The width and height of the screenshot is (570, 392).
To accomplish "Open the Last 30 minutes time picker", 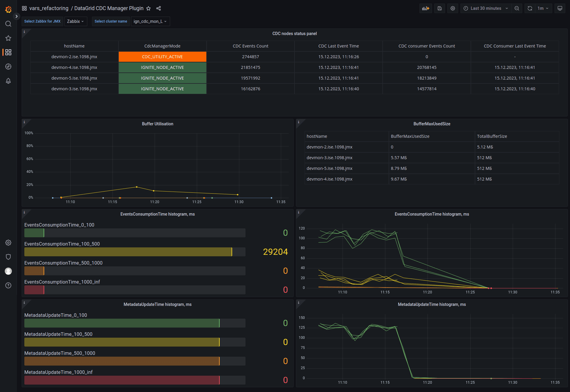I will coord(485,8).
